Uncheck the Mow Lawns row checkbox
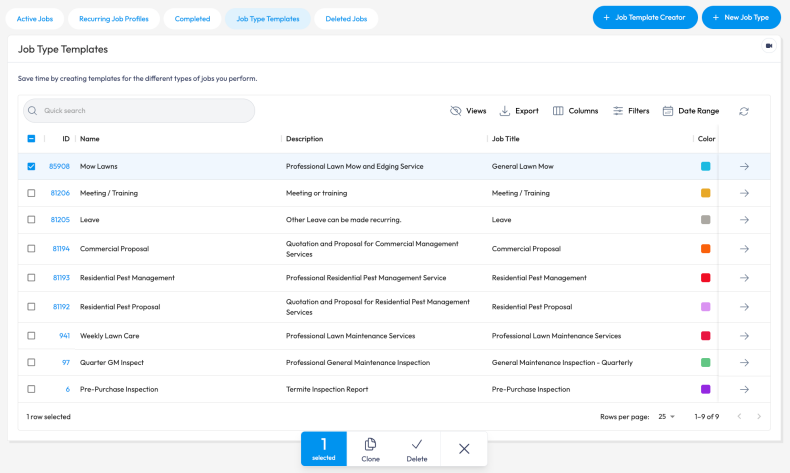Viewport: 790px width, 473px height. 32,167
